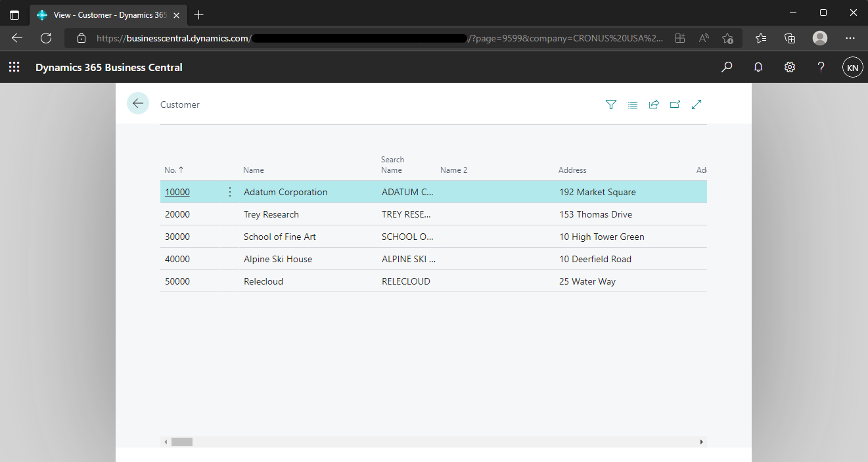Select the Alpine Ski House cell

click(278, 259)
